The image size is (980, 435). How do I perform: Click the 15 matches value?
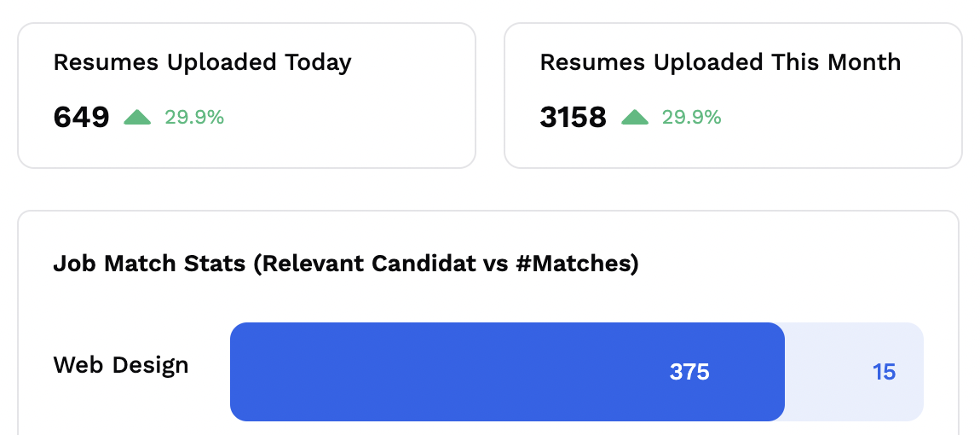[884, 372]
